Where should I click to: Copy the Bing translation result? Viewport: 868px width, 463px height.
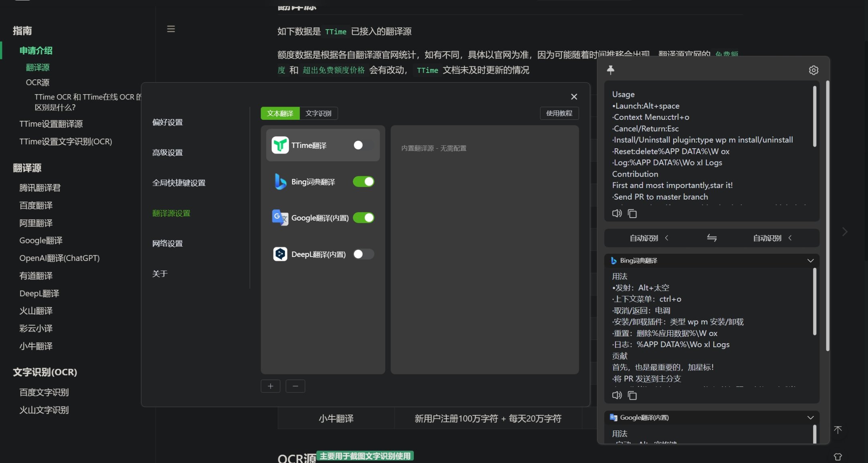pyautogui.click(x=632, y=396)
